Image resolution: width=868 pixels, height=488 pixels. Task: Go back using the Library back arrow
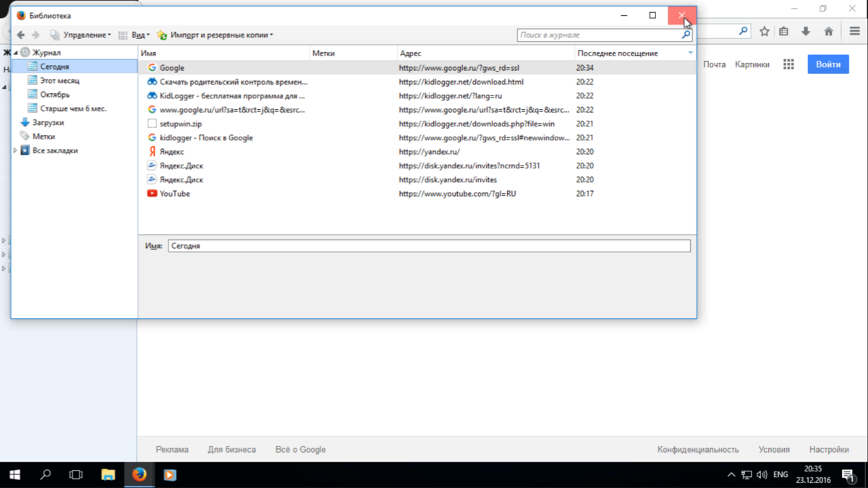(20, 35)
